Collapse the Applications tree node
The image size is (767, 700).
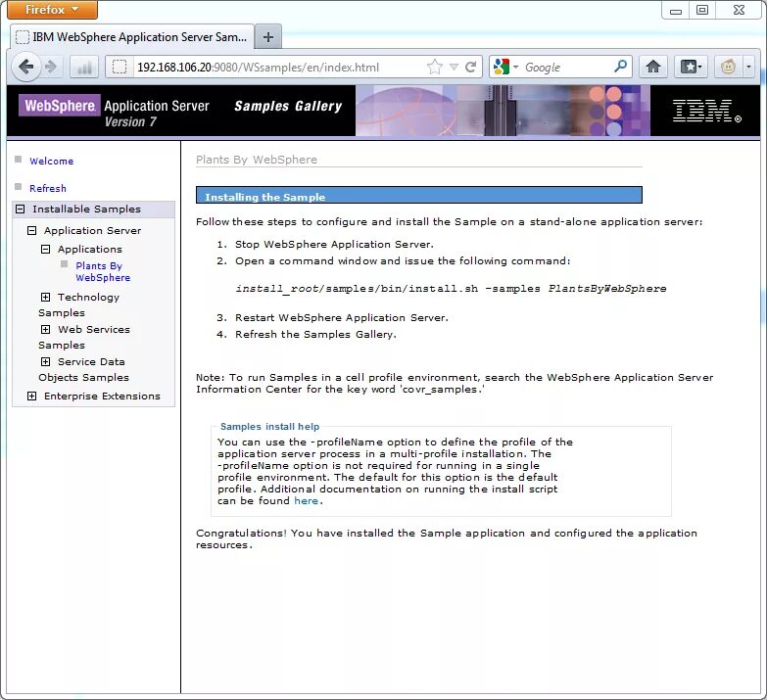point(45,250)
